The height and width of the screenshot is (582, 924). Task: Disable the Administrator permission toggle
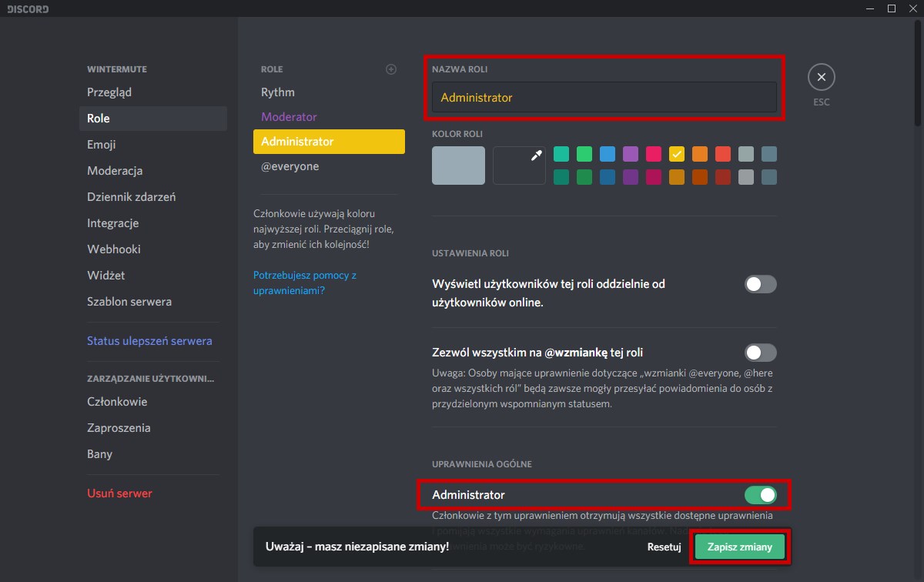[x=761, y=494]
